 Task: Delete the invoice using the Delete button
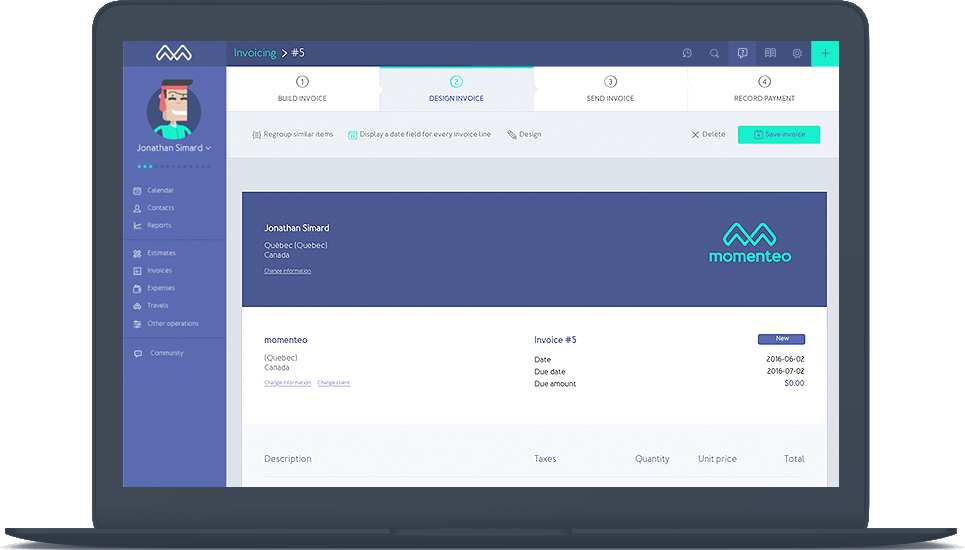pos(708,134)
